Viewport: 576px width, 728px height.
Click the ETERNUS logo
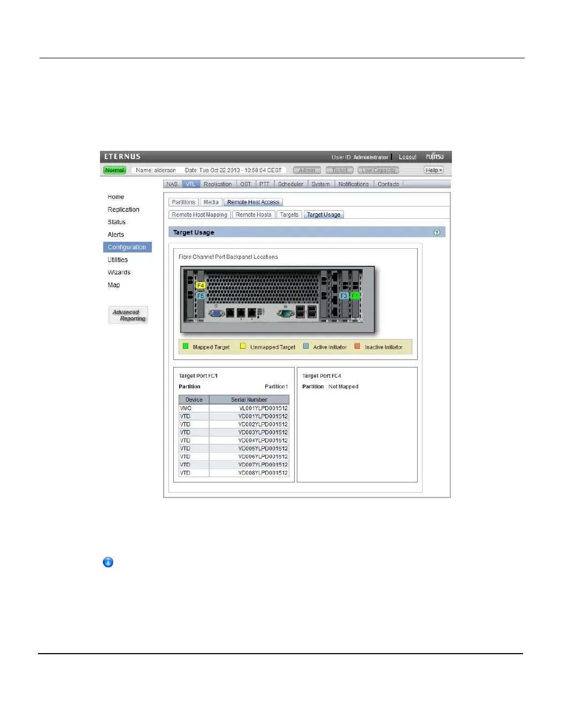(x=122, y=157)
